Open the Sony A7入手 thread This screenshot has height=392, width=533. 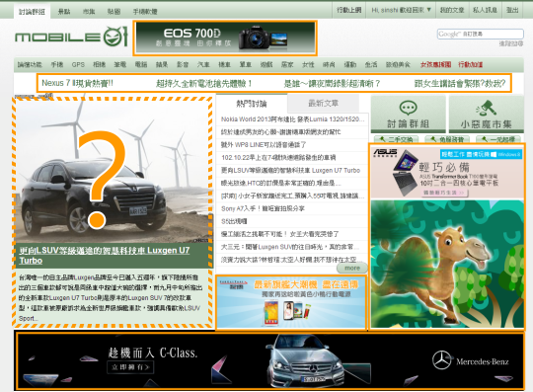[263, 208]
